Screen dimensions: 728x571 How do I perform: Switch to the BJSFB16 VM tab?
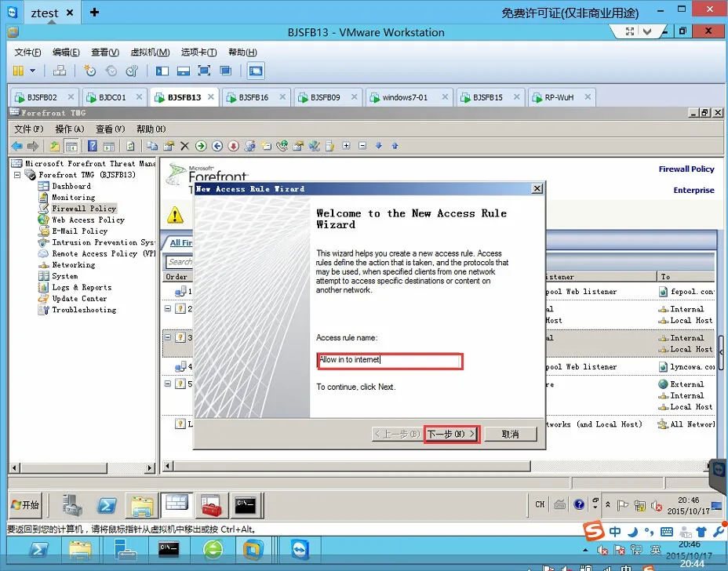tap(253, 97)
